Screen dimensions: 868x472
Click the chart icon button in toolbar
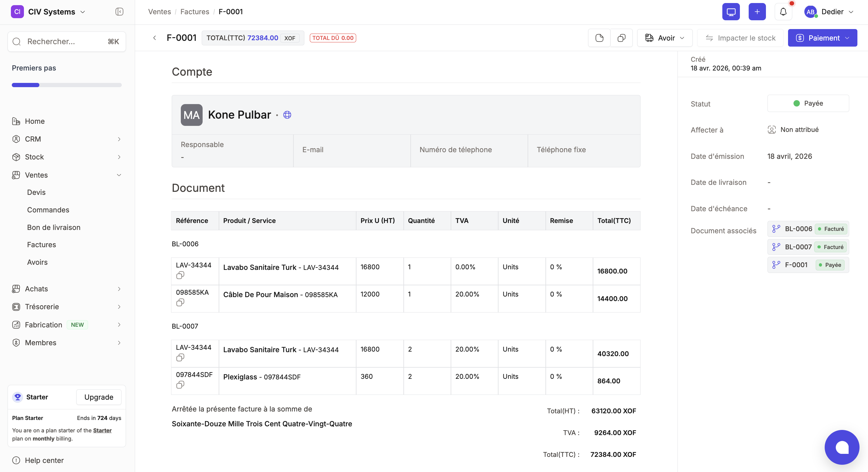point(599,38)
